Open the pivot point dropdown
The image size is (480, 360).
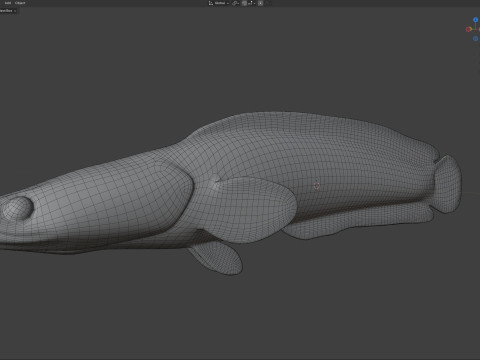(x=236, y=3)
